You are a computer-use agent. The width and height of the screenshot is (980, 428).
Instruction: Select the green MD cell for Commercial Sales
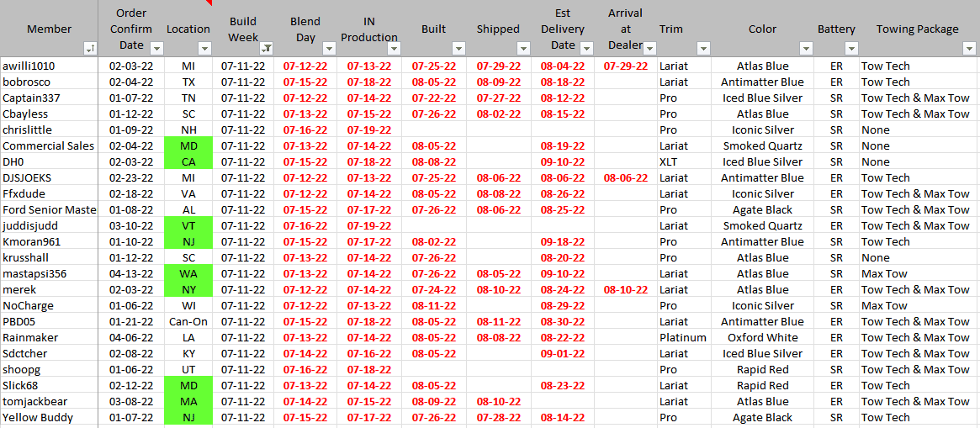pyautogui.click(x=188, y=145)
